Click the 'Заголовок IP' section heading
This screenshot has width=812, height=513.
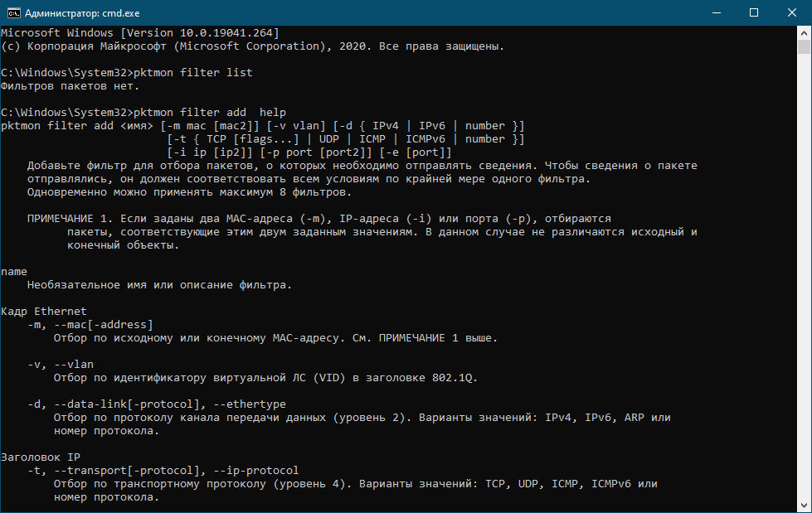click(41, 457)
